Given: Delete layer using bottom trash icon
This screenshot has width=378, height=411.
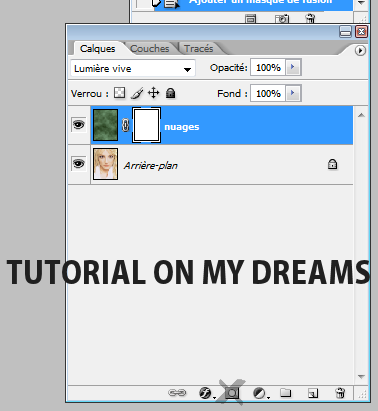Looking at the screenshot, I should click(340, 393).
